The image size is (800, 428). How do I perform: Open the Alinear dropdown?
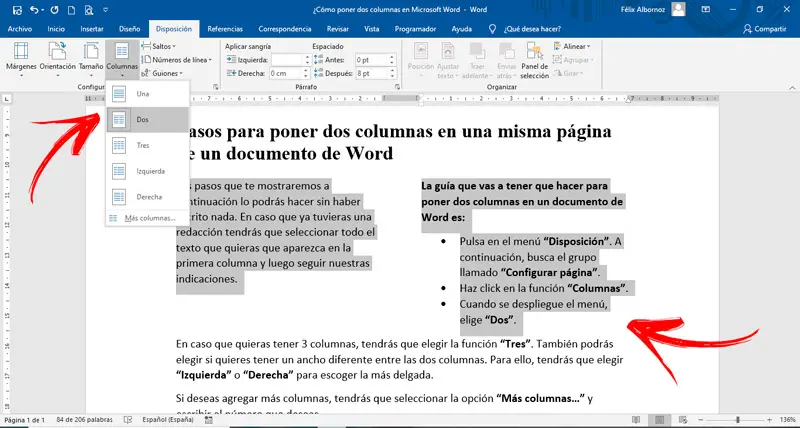tap(572, 46)
